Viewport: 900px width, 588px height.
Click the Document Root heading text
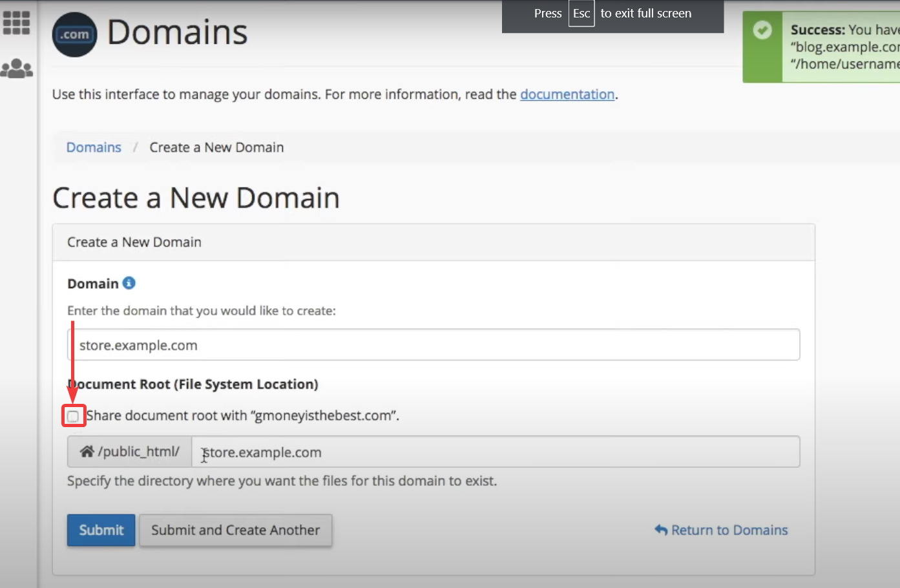pyautogui.click(x=193, y=384)
